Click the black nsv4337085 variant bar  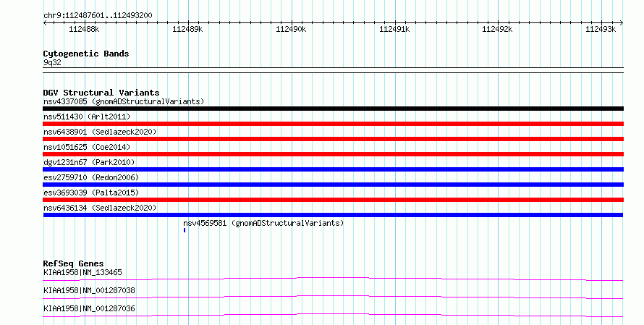tap(333, 109)
